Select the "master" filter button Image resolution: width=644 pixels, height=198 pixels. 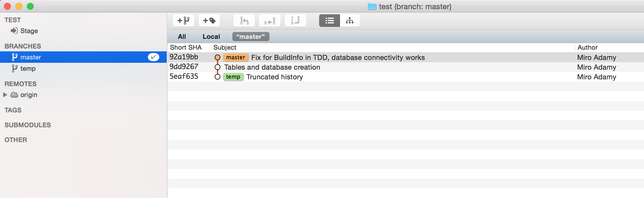pos(251,37)
